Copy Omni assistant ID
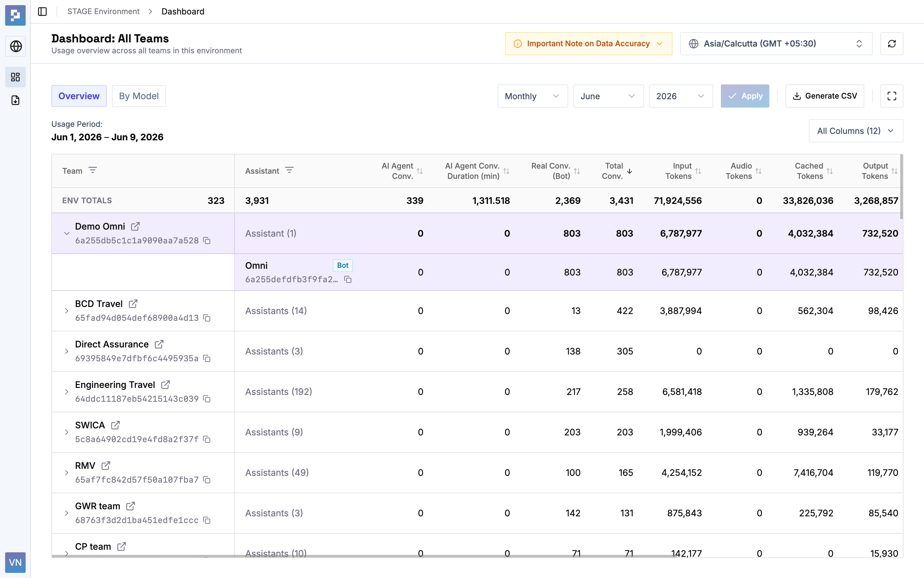The image size is (924, 578). 348,279
